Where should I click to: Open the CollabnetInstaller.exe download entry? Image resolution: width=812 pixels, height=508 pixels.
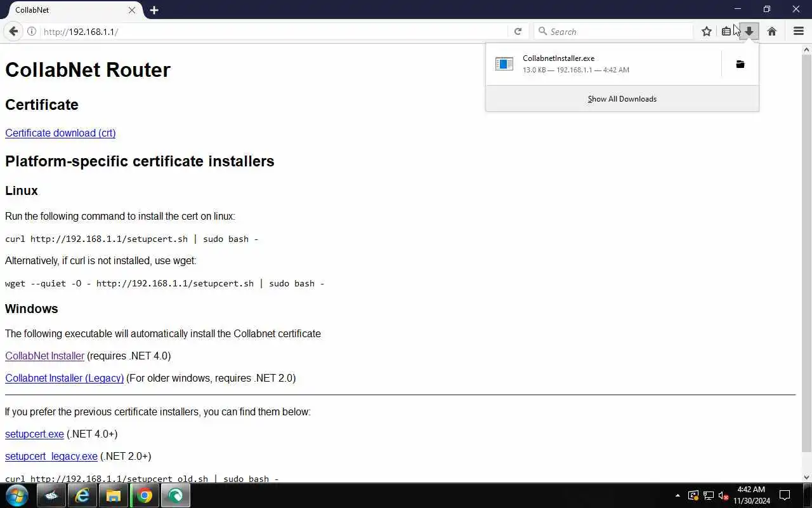(603, 64)
